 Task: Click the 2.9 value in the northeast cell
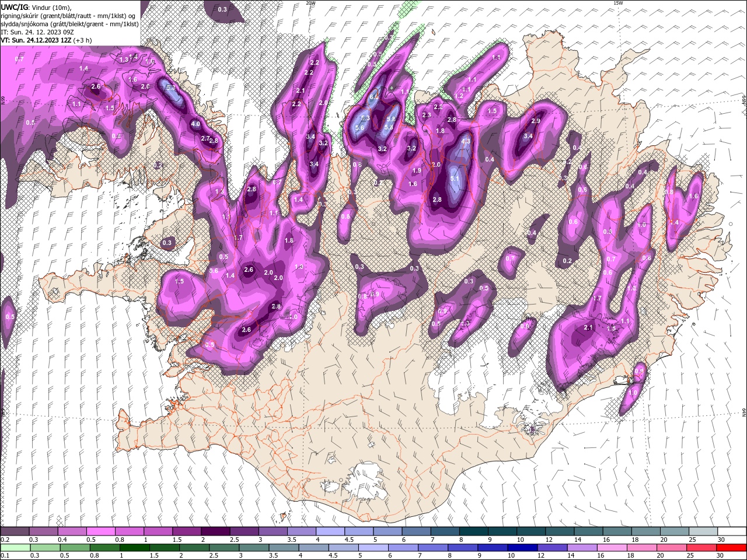536,121
